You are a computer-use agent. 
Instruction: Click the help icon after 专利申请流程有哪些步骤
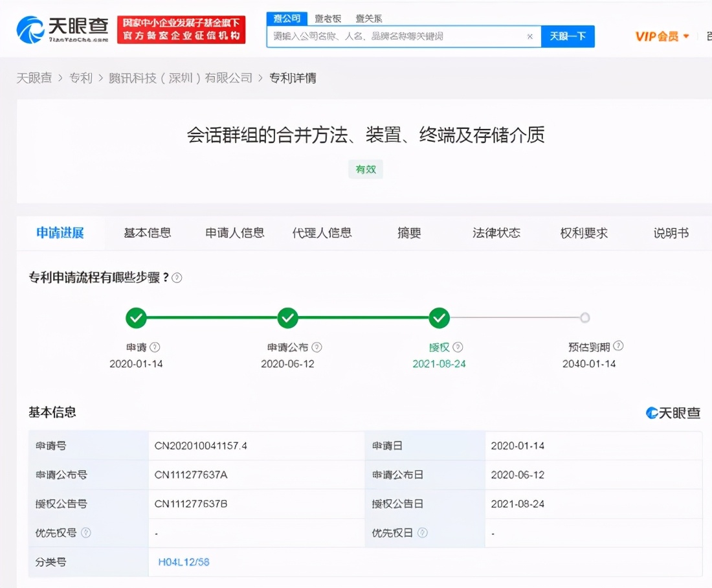click(177, 277)
